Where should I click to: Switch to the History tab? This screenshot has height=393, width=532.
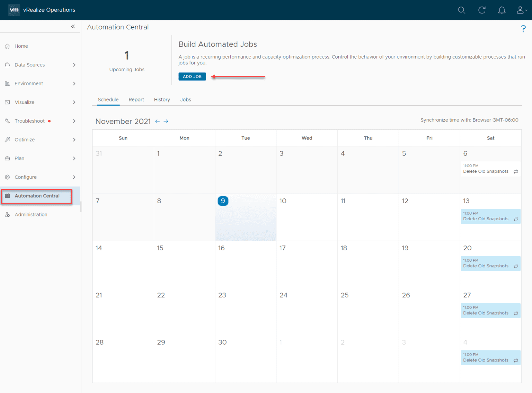tap(162, 99)
